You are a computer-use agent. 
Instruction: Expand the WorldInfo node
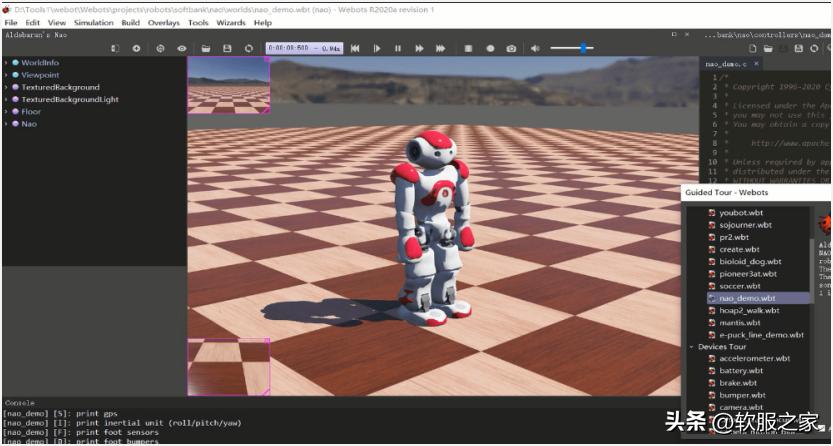click(x=6, y=63)
